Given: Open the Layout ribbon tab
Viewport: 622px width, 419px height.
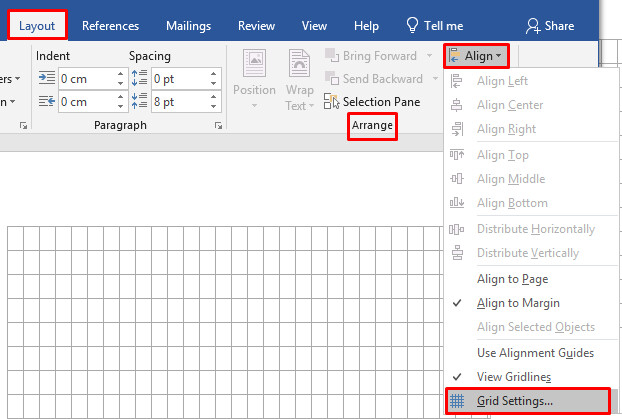Looking at the screenshot, I should pos(37,26).
